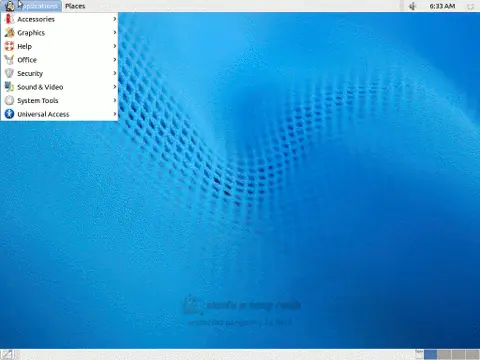This screenshot has height=360, width=480.
Task: Expand the Graphics submenu arrow
Action: [x=114, y=33]
